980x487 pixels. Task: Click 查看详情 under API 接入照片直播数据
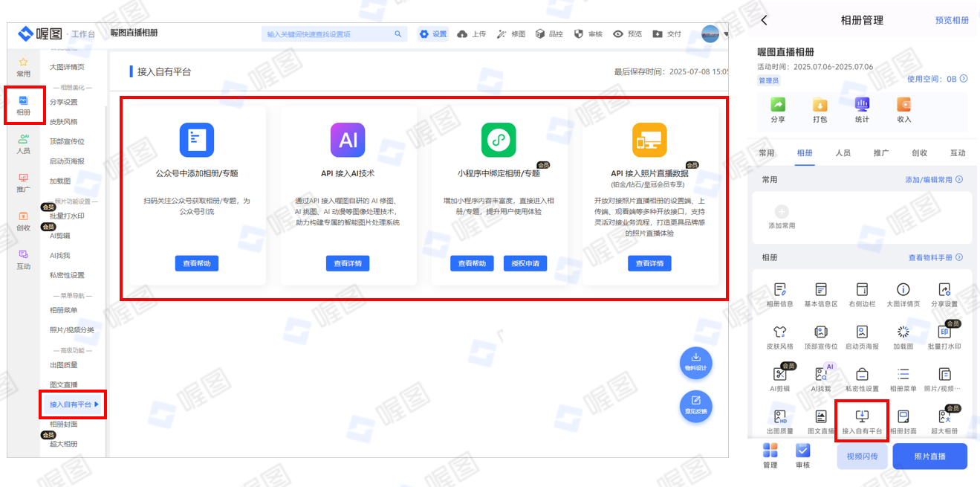click(x=649, y=263)
